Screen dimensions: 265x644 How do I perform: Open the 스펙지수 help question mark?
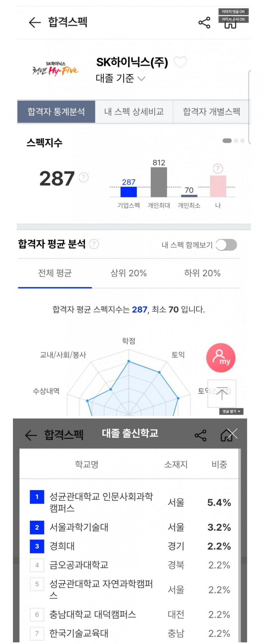84,177
